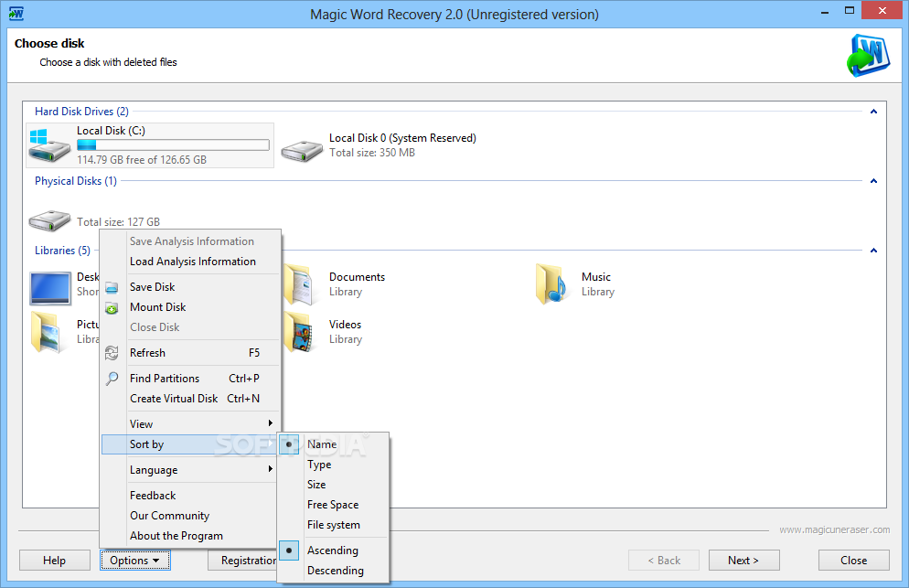Select the Close Disk menu entry
The width and height of the screenshot is (909, 588).
[190, 327]
